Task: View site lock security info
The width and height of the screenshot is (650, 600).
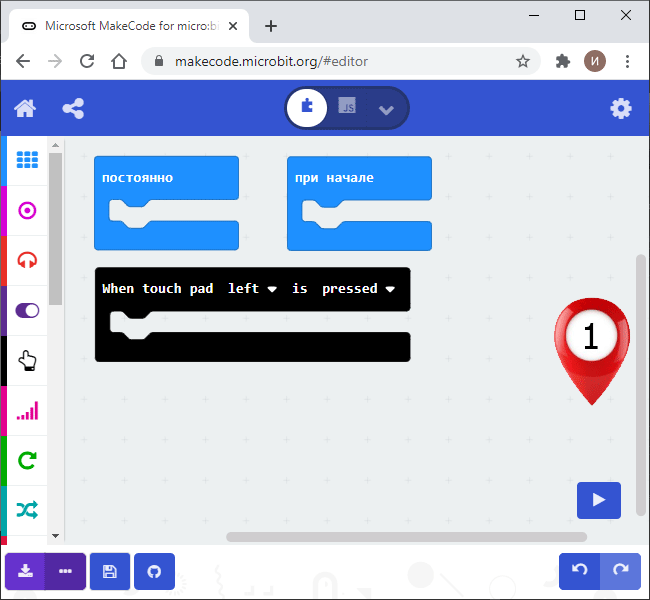Action: pos(158,61)
